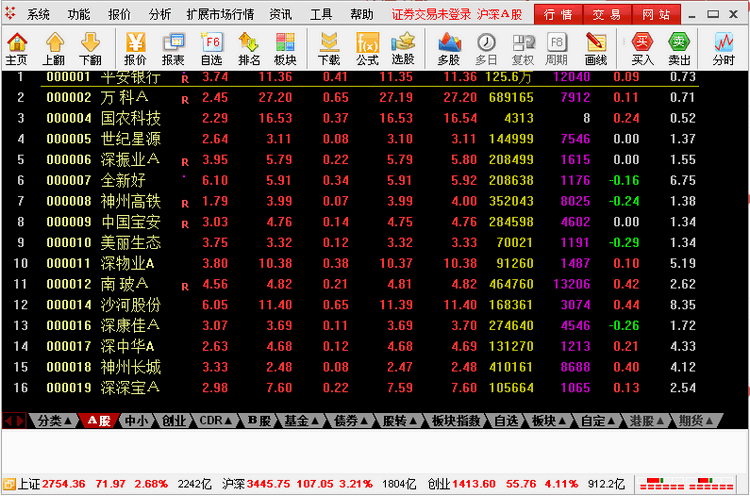The image size is (750, 496).
Task: Open the 资讯 menu
Action: [280, 15]
